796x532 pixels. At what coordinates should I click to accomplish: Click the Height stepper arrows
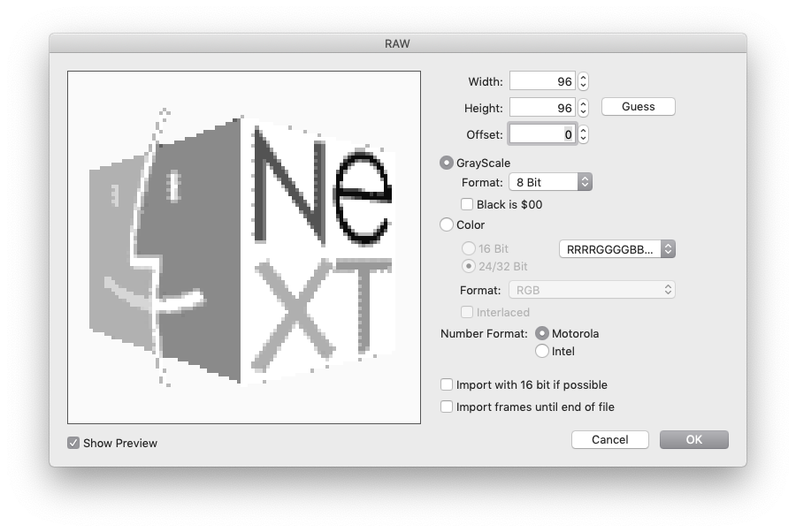(584, 108)
